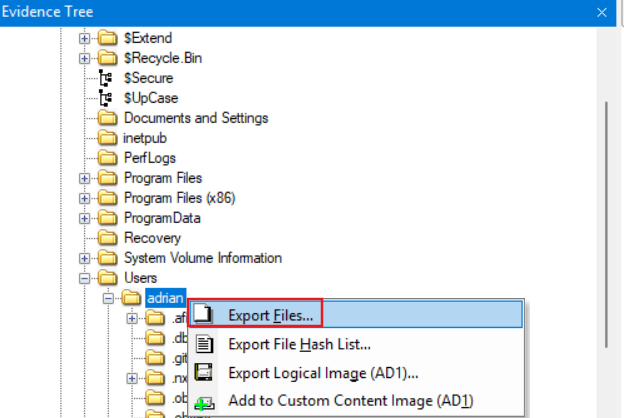Click the Export Logical Image disk icon
The height and width of the screenshot is (418, 624).
click(x=204, y=374)
